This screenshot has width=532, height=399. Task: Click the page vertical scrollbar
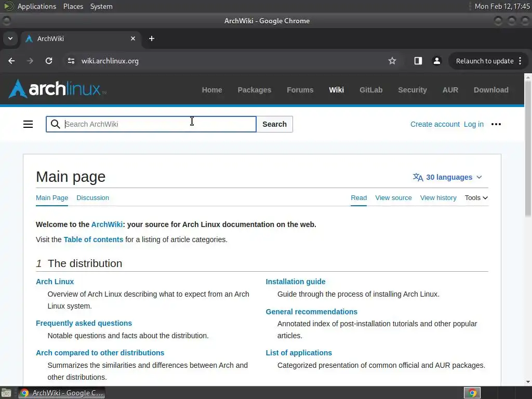pyautogui.click(x=528, y=149)
